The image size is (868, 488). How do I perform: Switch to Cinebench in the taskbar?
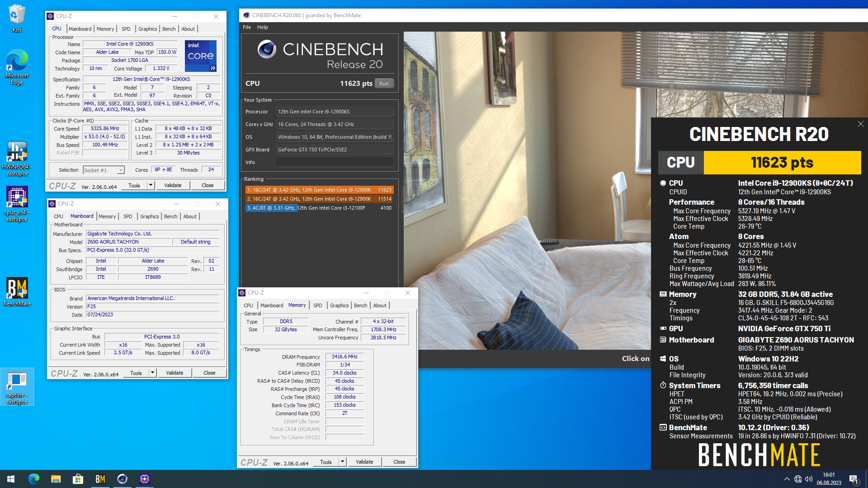122,479
